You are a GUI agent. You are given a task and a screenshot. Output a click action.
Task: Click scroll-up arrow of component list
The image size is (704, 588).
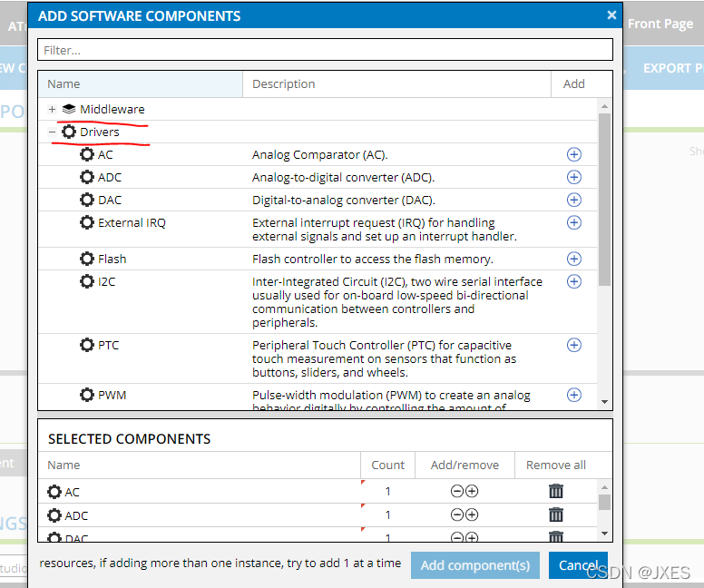(x=604, y=106)
